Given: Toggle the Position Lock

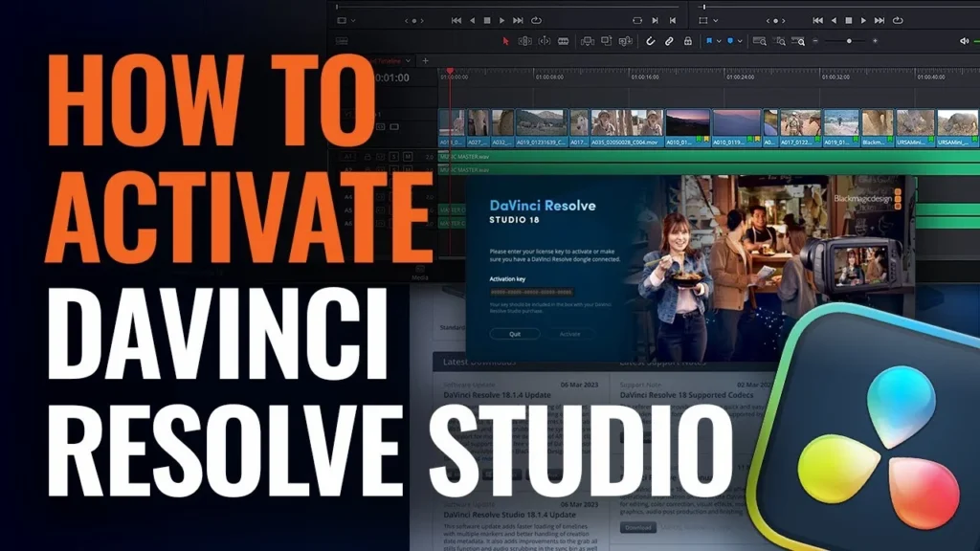Looking at the screenshot, I should coord(686,41).
